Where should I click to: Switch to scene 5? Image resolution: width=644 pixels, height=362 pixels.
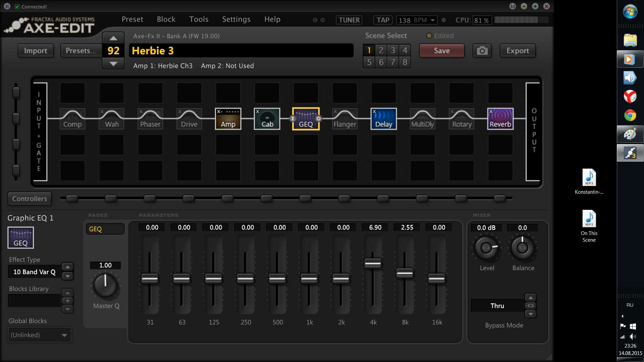[x=369, y=62]
